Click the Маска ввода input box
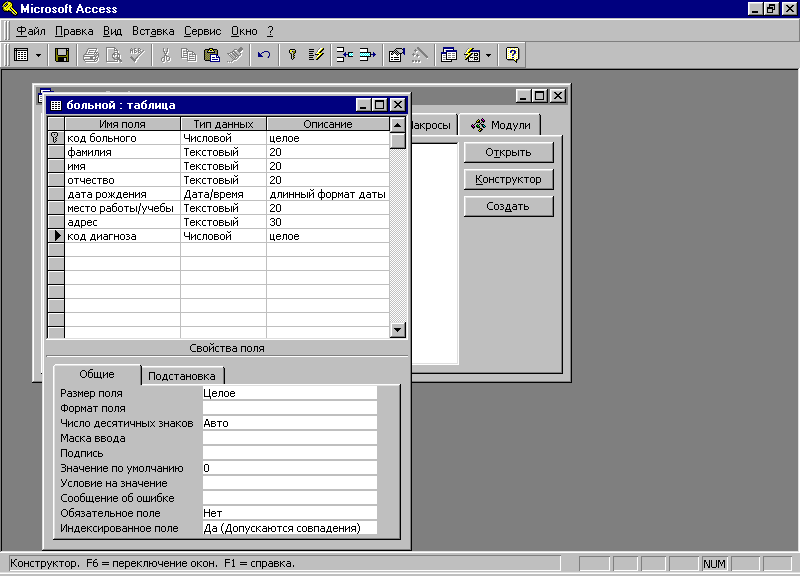Screen dimensions: 800x576 coord(289,438)
